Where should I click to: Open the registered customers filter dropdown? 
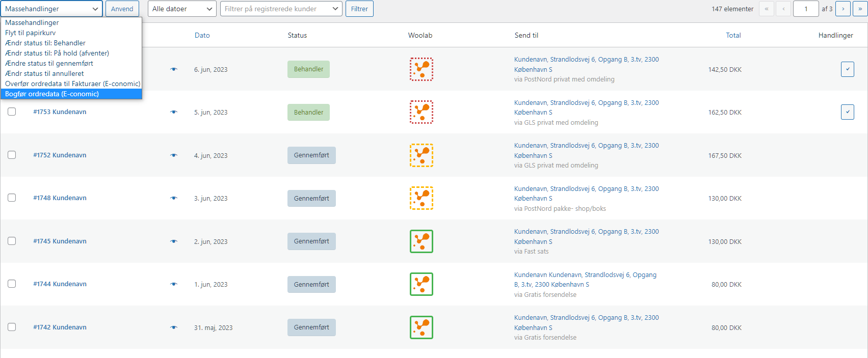point(281,9)
